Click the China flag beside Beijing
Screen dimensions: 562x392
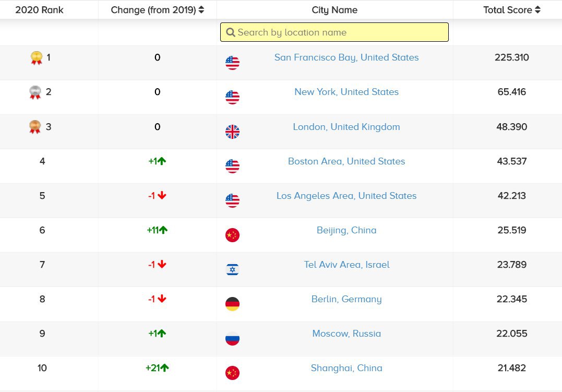232,235
